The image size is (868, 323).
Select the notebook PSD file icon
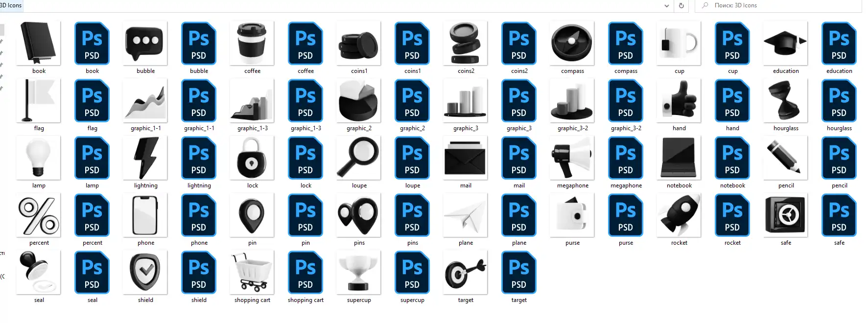(x=732, y=158)
